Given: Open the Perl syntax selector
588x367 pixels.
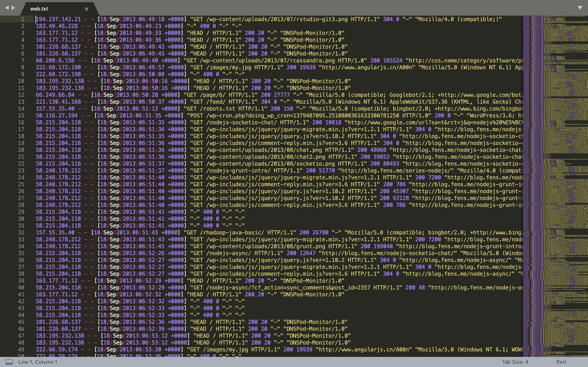Looking at the screenshot, I should pyautogui.click(x=561, y=362).
